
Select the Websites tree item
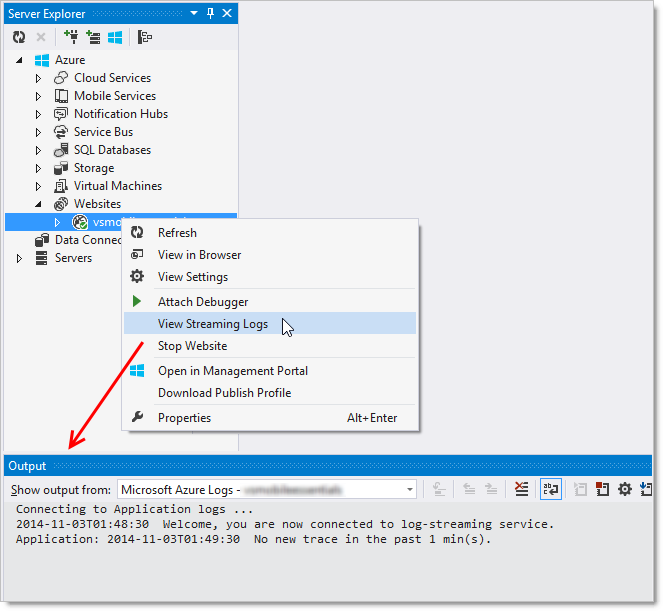(97, 204)
